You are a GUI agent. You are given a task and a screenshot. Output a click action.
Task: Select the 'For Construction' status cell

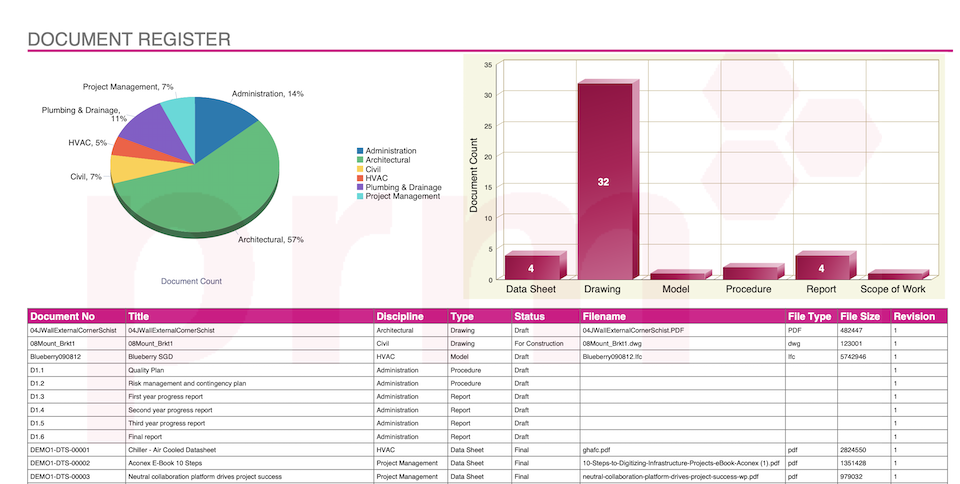[x=538, y=343]
